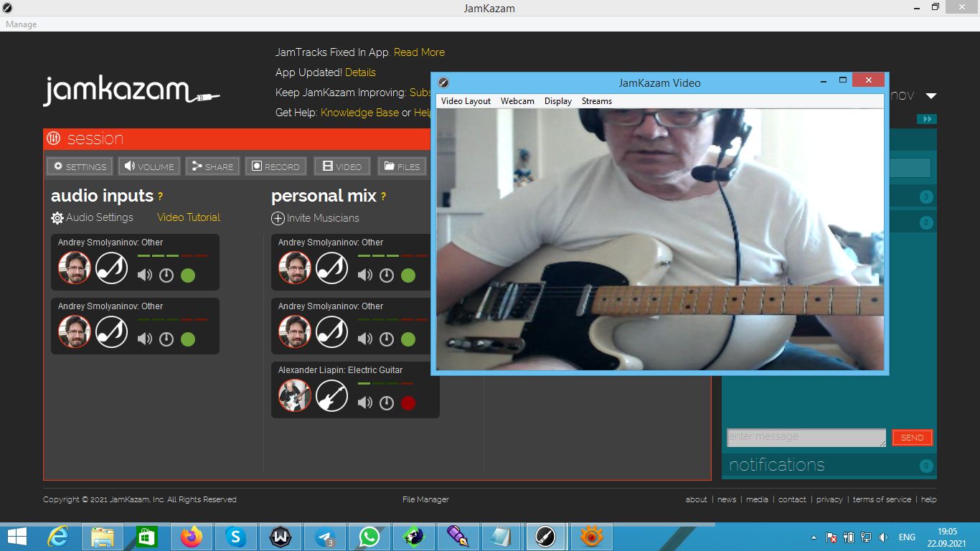
Task: Open the Webcam menu
Action: click(x=517, y=101)
